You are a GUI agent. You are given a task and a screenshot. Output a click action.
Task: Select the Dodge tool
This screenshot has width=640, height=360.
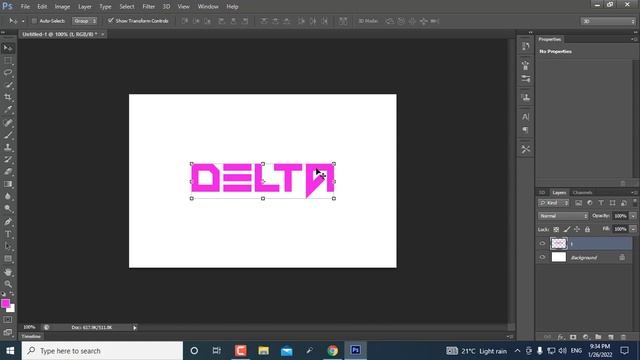click(8, 209)
